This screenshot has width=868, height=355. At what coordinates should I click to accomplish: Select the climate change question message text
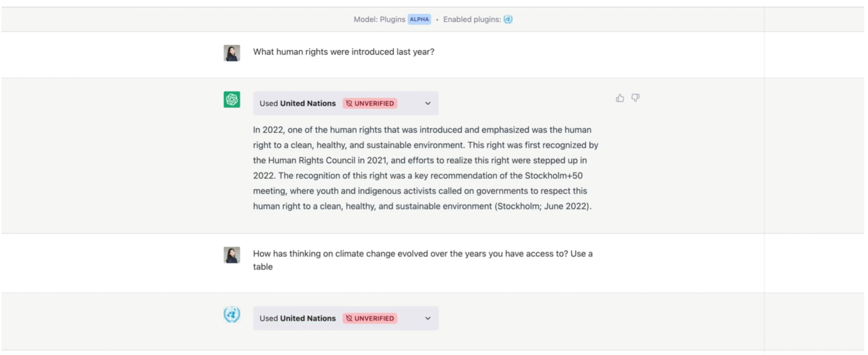422,254
